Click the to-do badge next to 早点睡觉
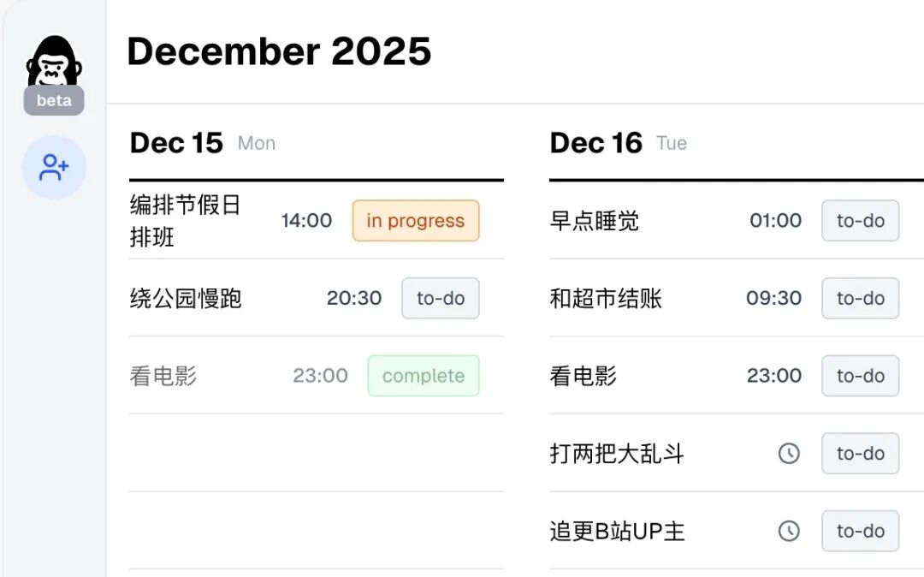Viewport: 924px width, 577px height. point(860,221)
